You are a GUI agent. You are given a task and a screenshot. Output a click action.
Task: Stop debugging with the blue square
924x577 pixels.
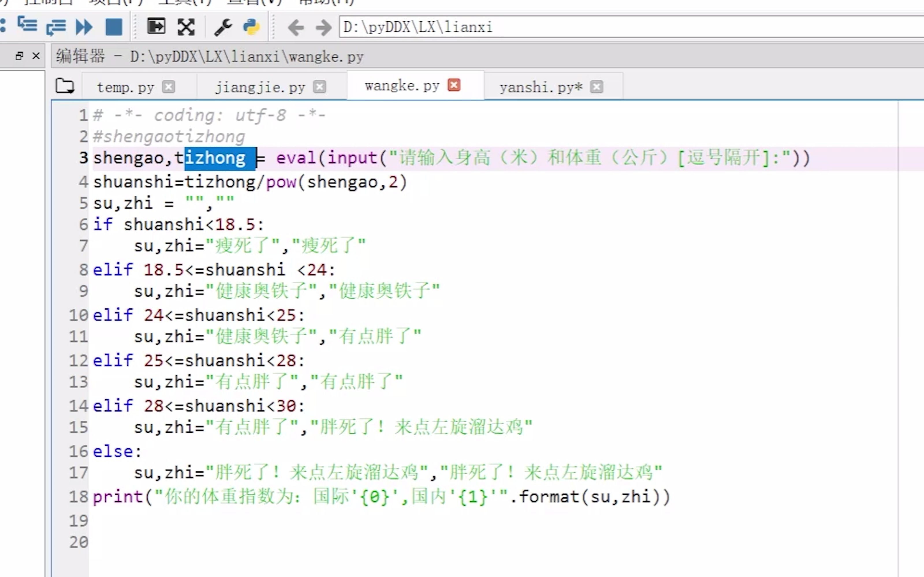(x=114, y=27)
